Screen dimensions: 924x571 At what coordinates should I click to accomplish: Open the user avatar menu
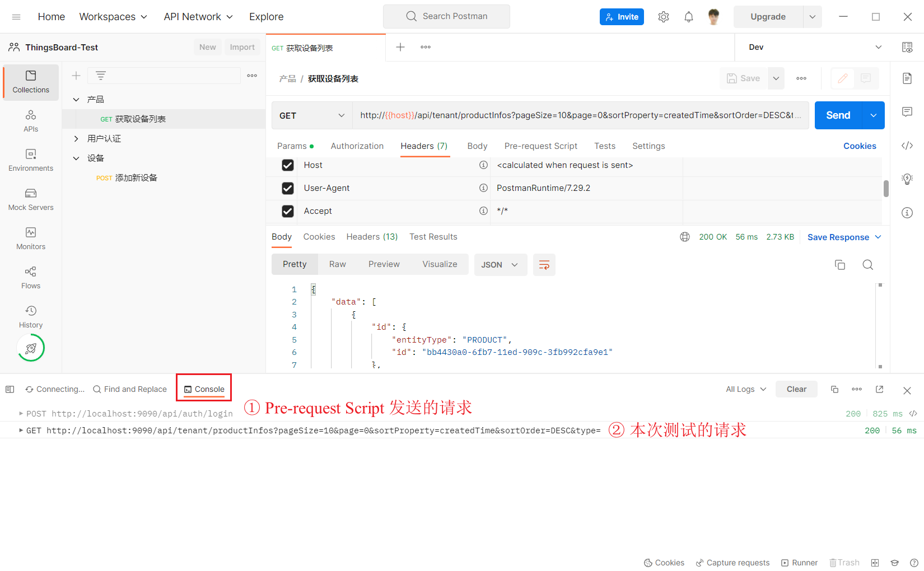click(x=714, y=17)
